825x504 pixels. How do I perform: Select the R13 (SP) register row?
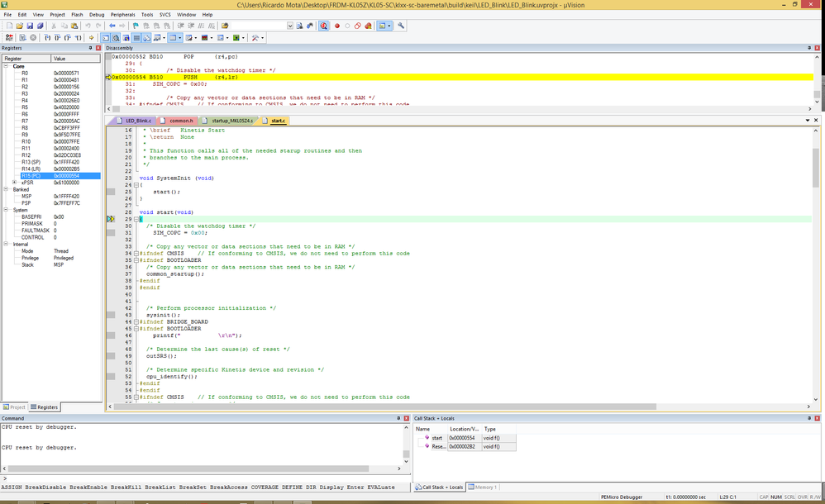pyautogui.click(x=51, y=162)
